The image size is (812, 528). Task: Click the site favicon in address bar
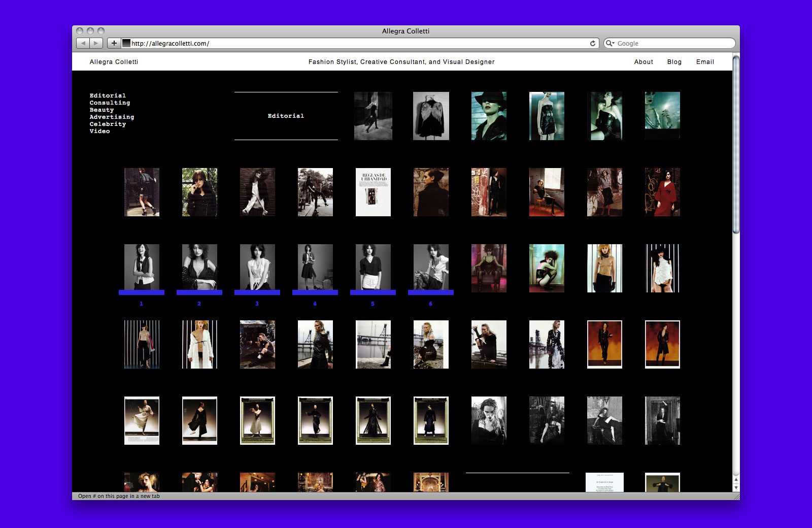[x=126, y=43]
